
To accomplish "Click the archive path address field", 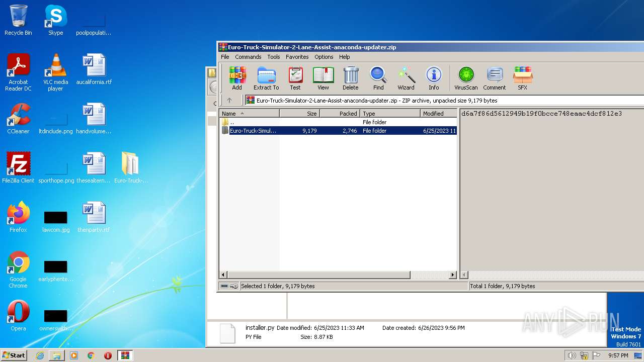I will [x=444, y=100].
